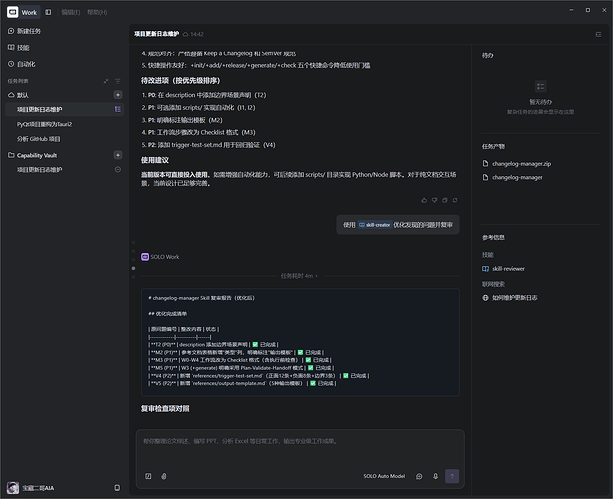613x499 pixels.
Task: Click the task list filter icon
Action: 118,81
